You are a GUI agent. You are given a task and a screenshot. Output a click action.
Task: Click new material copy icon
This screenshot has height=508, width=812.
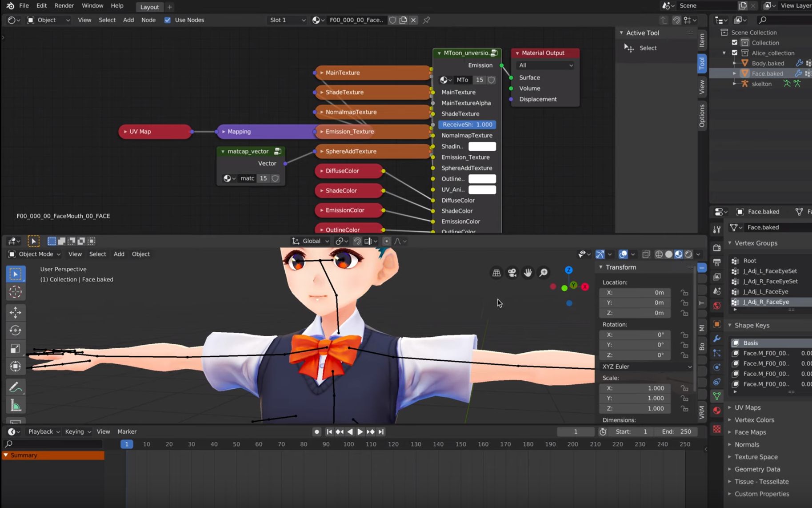tap(403, 20)
